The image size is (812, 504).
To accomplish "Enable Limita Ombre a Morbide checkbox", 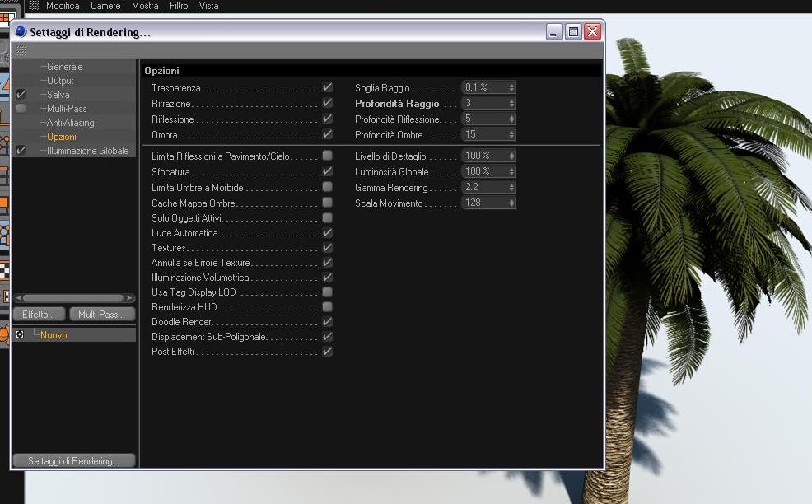I will (x=327, y=186).
